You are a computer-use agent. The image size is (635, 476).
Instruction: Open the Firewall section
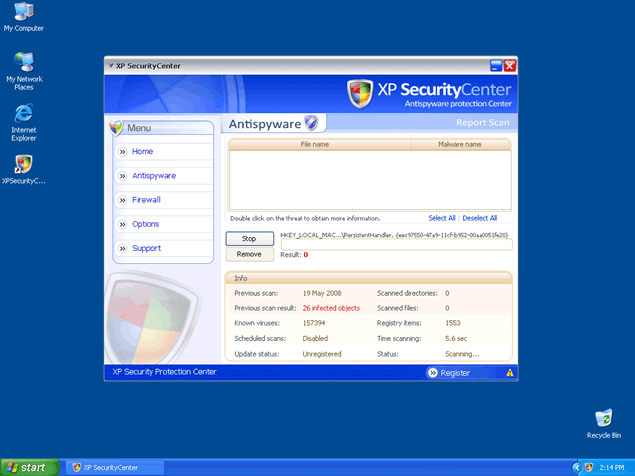[x=146, y=200]
